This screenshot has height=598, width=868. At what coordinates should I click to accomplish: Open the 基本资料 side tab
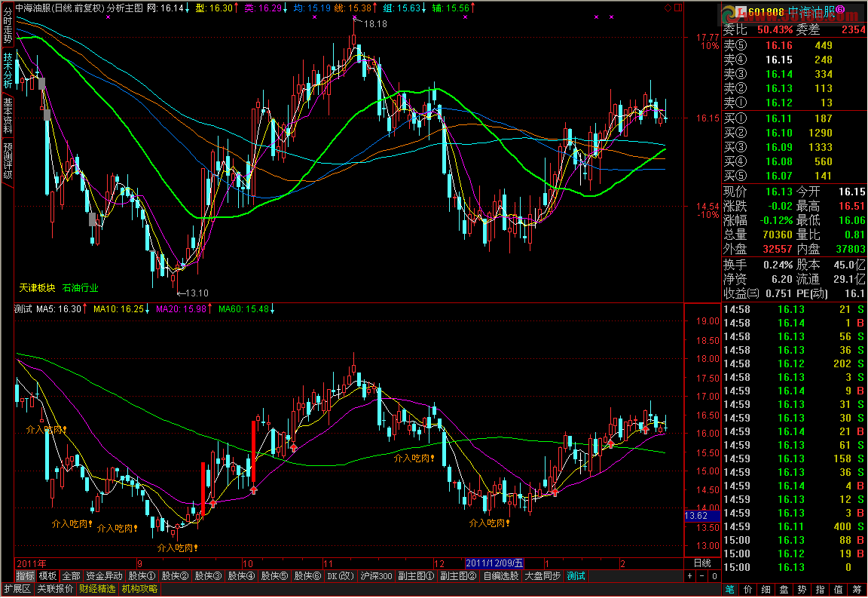(x=8, y=115)
